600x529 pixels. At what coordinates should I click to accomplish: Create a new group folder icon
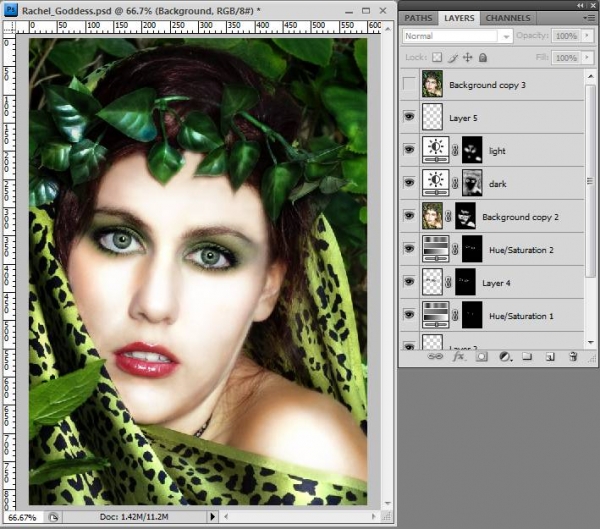(x=527, y=357)
